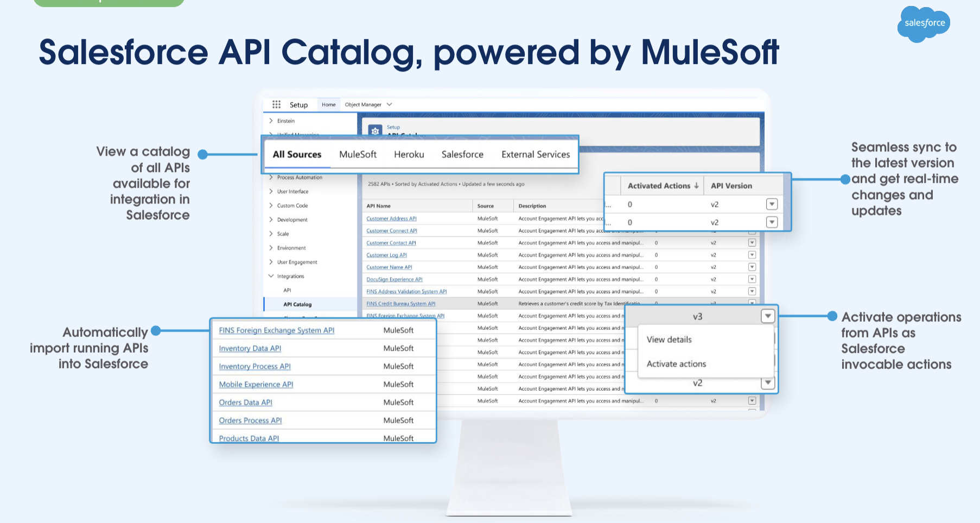Open the Customer Connect API link

[x=392, y=231]
